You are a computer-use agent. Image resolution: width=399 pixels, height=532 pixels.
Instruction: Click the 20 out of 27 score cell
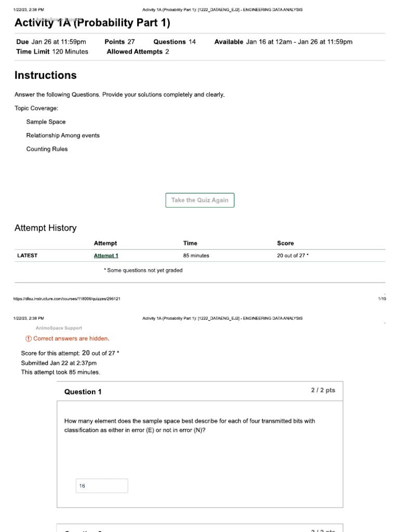(x=293, y=256)
